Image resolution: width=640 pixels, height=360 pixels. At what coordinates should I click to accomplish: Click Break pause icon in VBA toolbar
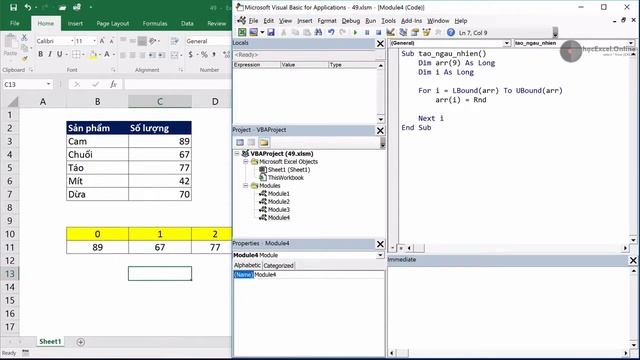pos(367,32)
